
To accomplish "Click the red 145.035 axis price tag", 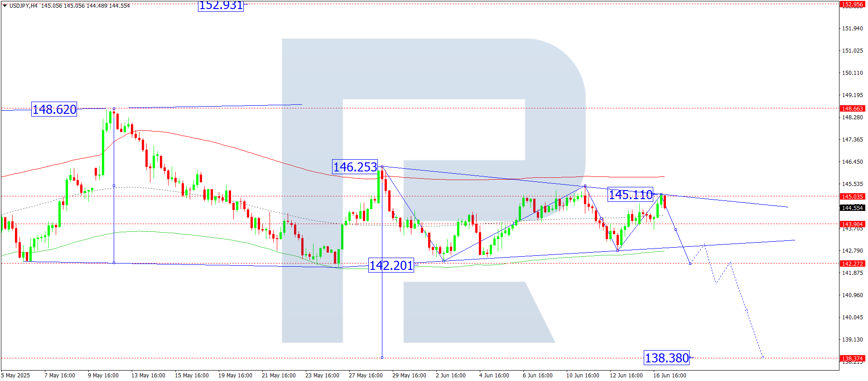I will pyautogui.click(x=853, y=196).
